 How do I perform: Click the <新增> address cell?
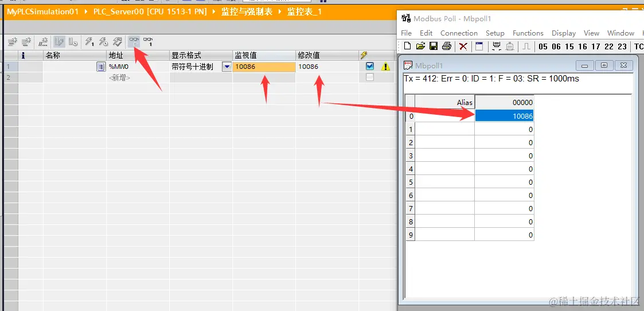(138, 77)
